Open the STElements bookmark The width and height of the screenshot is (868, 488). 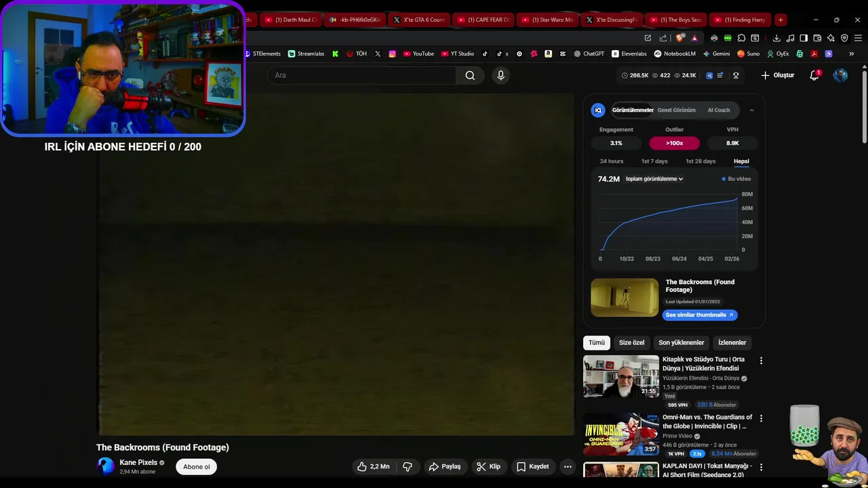point(262,54)
